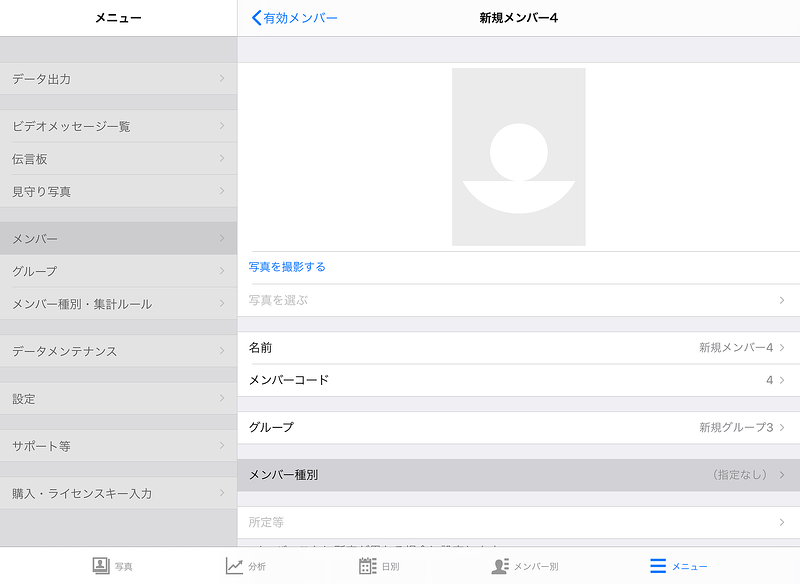Select ビデオメッセージ一覧 menu item
The width and height of the screenshot is (800, 584).
pyautogui.click(x=118, y=126)
